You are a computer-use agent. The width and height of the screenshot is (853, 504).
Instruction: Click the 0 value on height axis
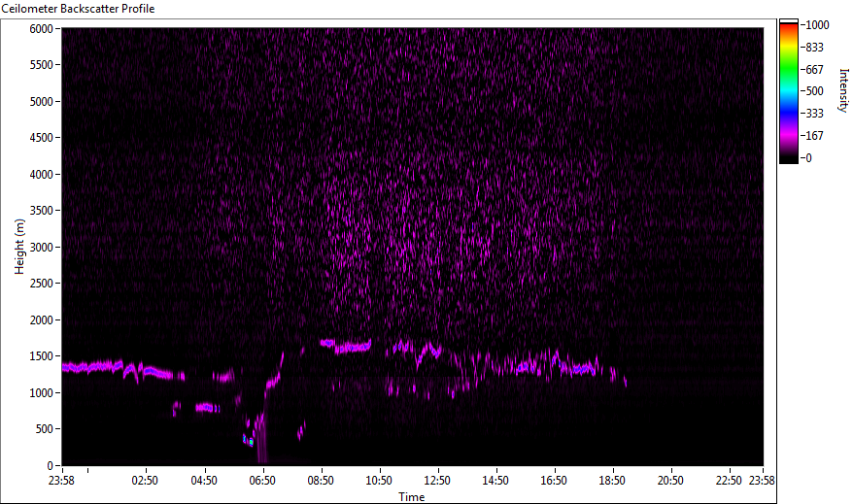click(51, 465)
